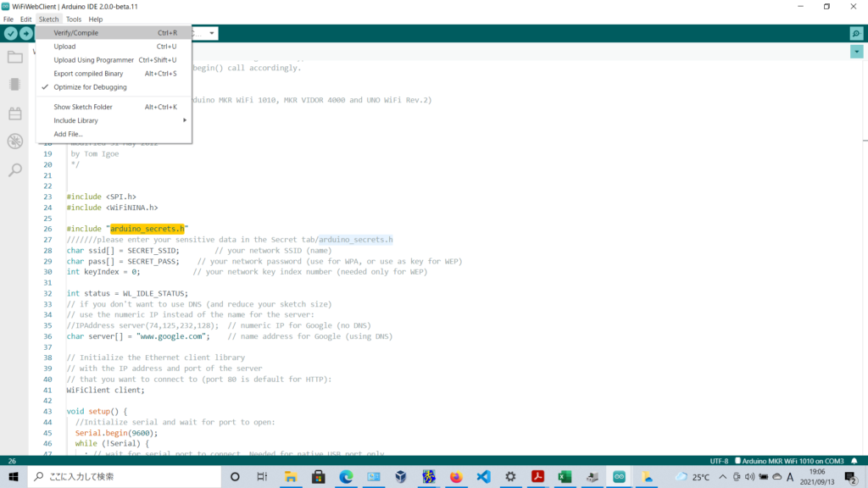Open Cortana circle on taskbar
Viewport: 868px width, 488px height.
[235, 476]
